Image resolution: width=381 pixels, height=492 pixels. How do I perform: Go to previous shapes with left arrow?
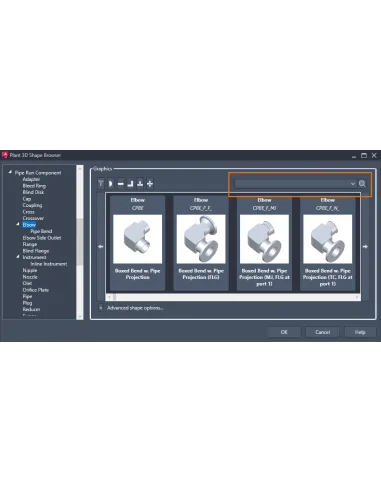click(x=101, y=247)
